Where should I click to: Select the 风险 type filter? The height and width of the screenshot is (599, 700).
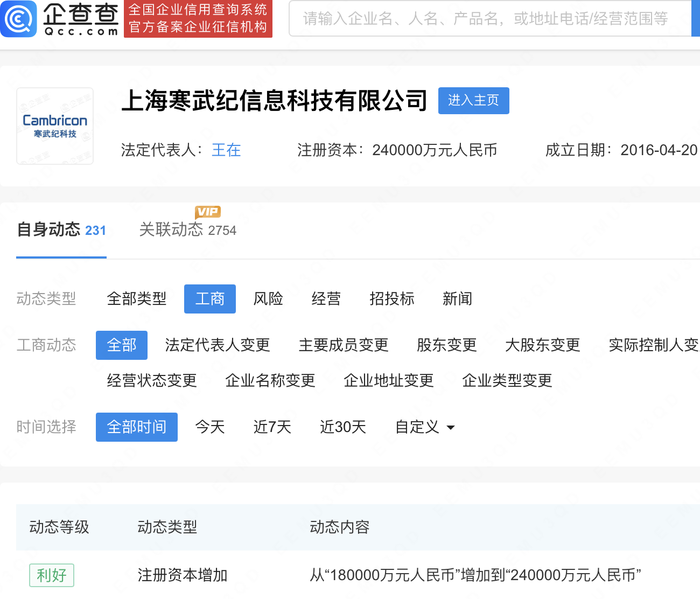coord(268,299)
